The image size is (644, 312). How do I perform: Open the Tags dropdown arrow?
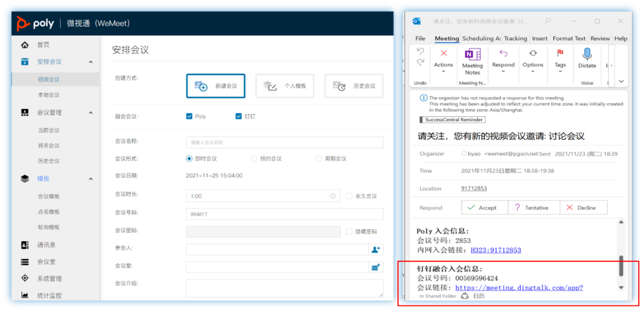(x=560, y=71)
